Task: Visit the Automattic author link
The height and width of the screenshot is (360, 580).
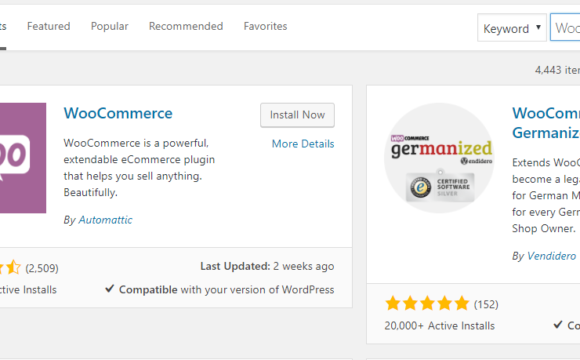Action: coord(105,220)
